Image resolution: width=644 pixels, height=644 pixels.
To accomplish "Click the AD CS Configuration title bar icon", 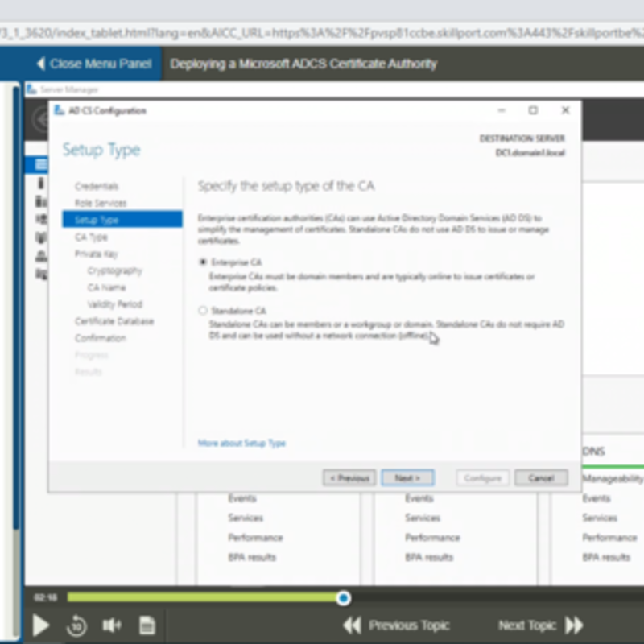I will (59, 110).
